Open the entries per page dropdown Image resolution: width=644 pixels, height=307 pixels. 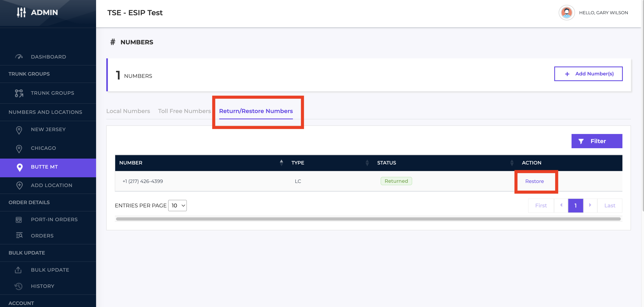(177, 206)
